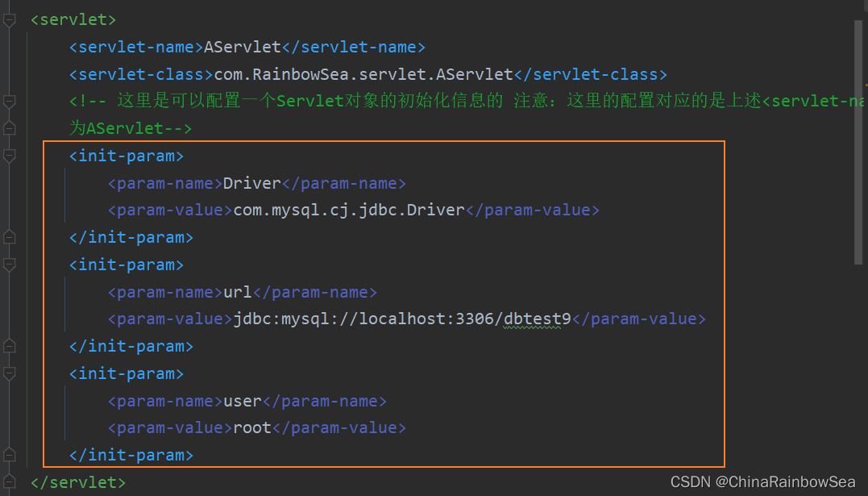Click the underlined word dbtest9
The height and width of the screenshot is (496, 868).
point(537,319)
